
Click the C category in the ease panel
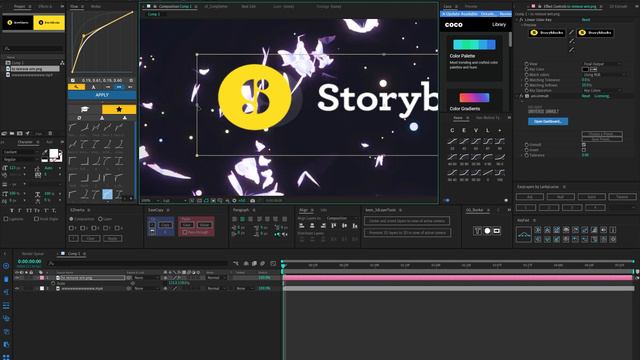(x=452, y=130)
